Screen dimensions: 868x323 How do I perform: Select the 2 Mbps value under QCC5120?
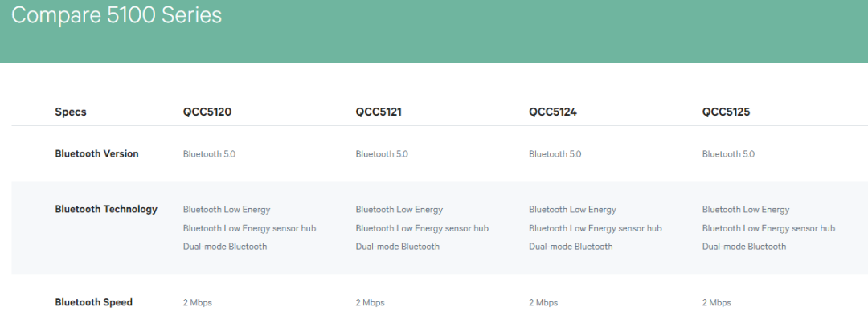(198, 303)
